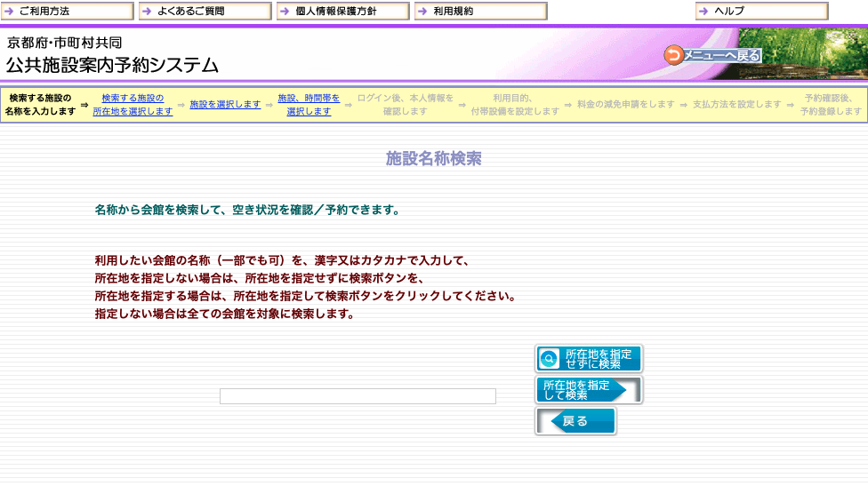868x486 pixels.
Task: Click 所在地を指定して検索 button
Action: [589, 390]
